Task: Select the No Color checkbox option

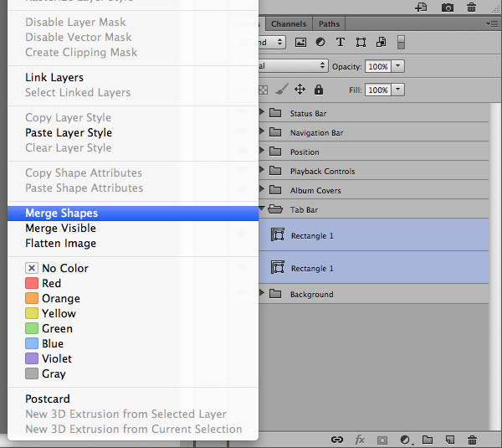Action: [32, 268]
